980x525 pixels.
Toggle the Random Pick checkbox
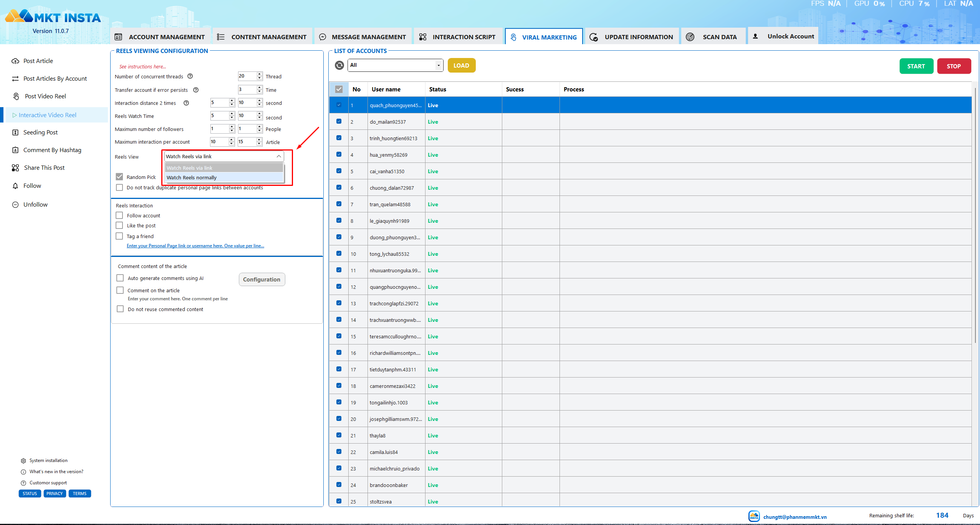coord(119,177)
